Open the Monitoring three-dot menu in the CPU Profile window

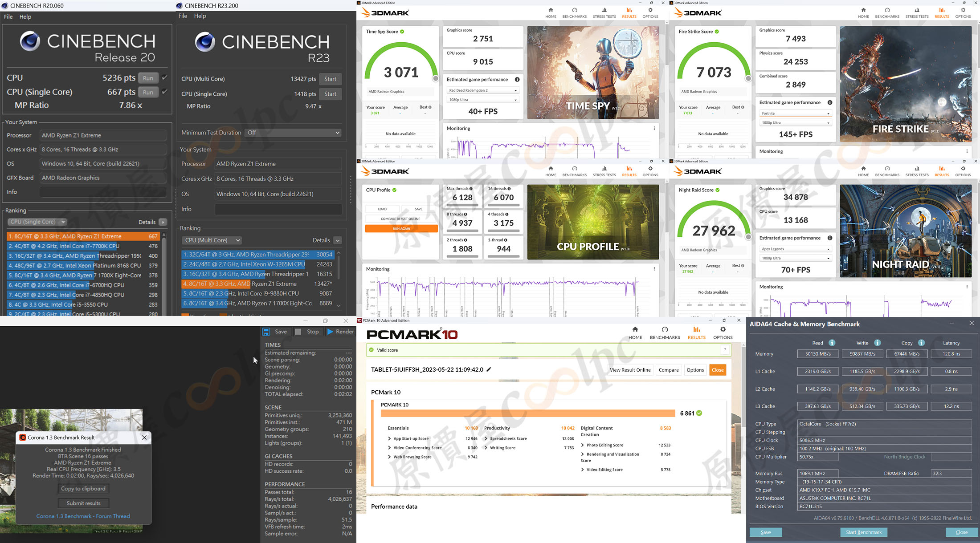click(x=654, y=269)
